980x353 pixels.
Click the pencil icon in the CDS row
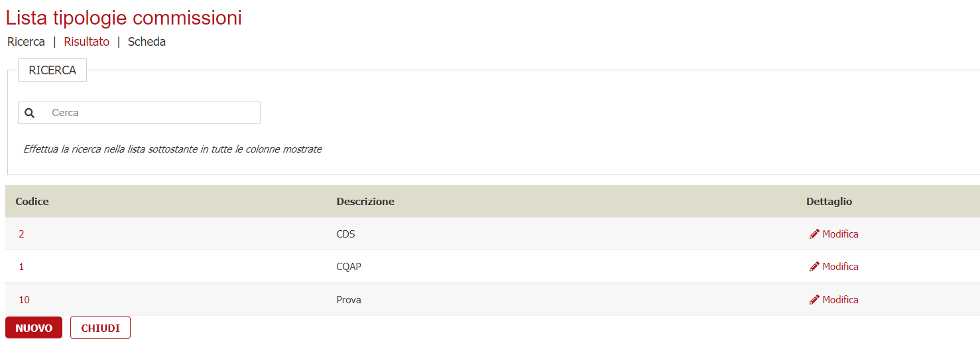click(x=814, y=234)
